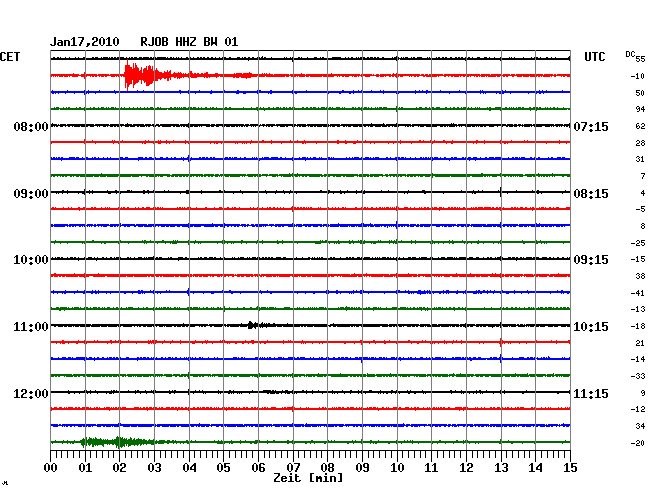Select the DC offset value 4

[x=643, y=193]
